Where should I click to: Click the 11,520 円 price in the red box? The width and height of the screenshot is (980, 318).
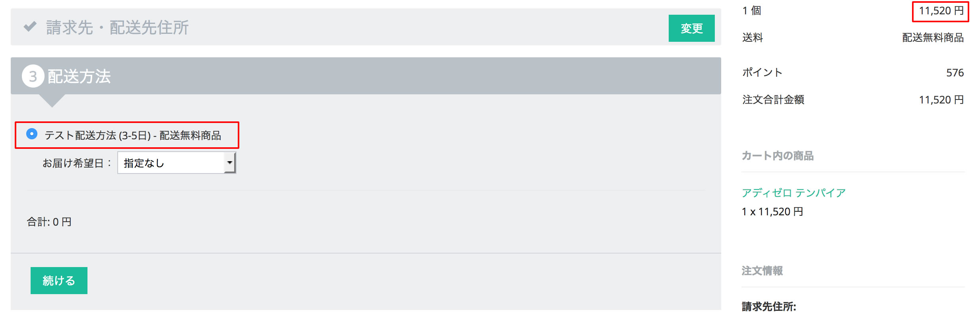coord(941,11)
